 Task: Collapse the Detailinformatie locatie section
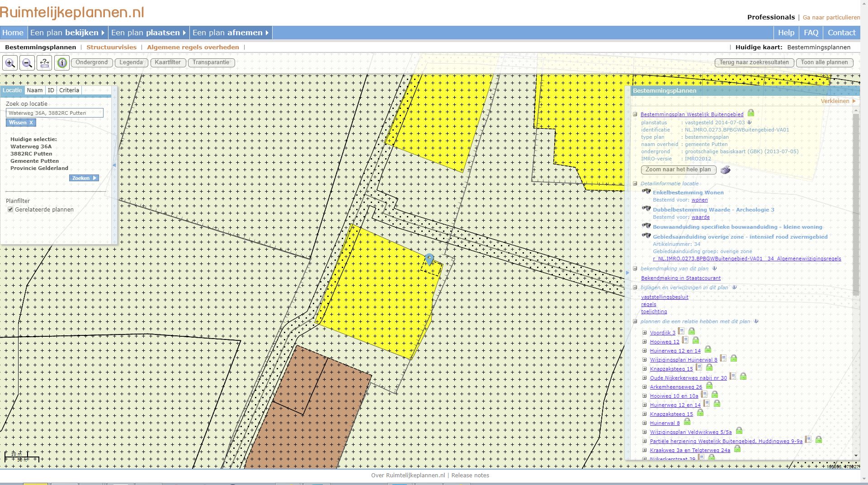pyautogui.click(x=636, y=184)
